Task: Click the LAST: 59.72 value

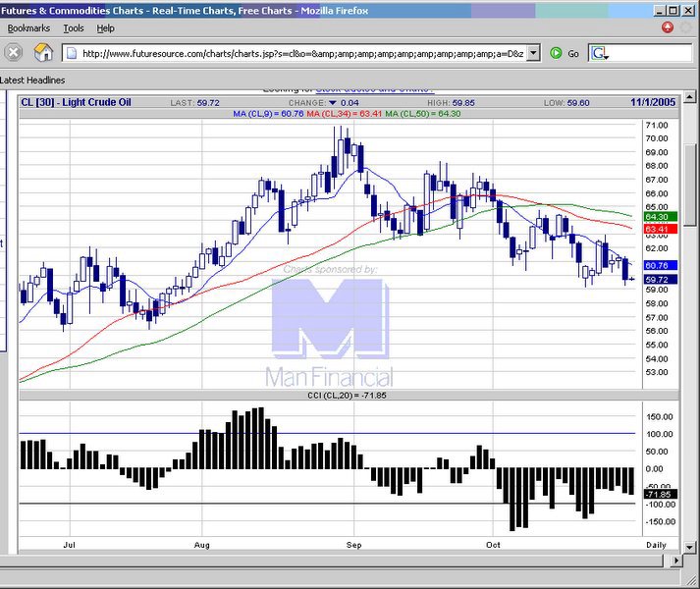Action: 194,103
